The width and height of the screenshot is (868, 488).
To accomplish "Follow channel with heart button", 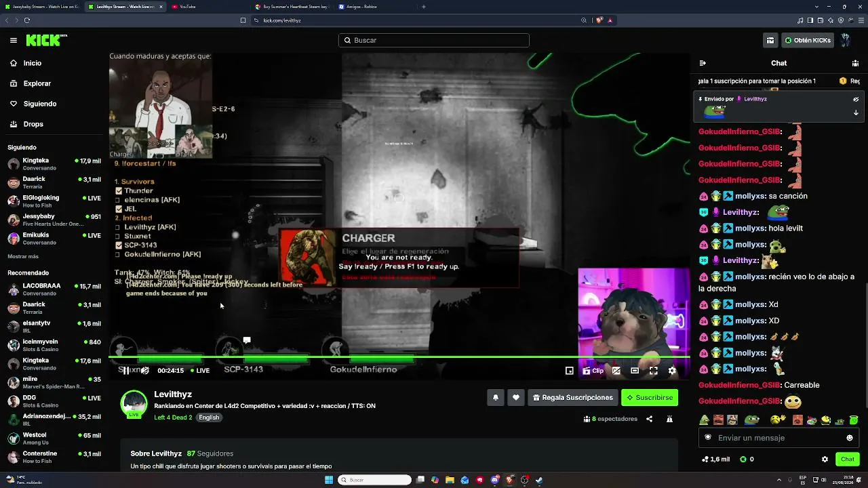I will tap(516, 398).
